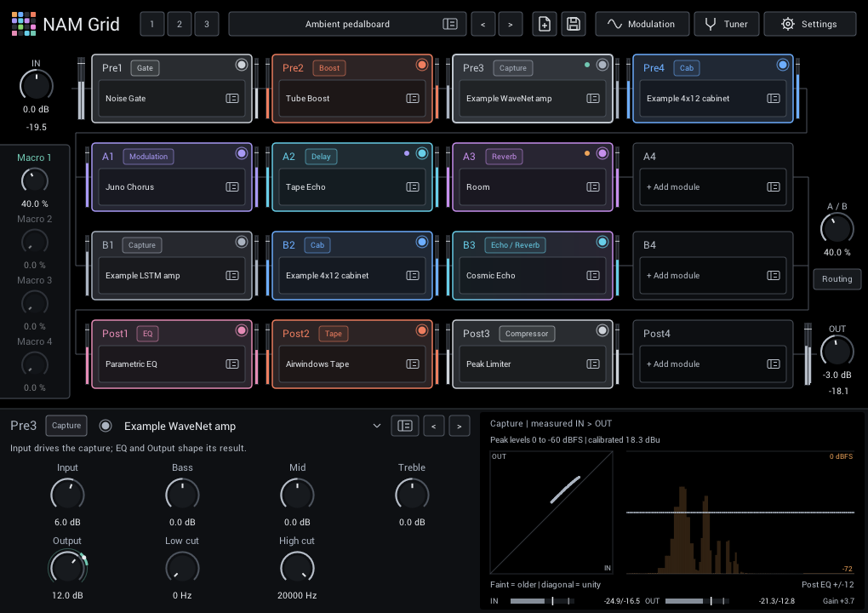Adjust the Output knob at 12.0 dB
This screenshot has width=868, height=613.
tap(67, 567)
